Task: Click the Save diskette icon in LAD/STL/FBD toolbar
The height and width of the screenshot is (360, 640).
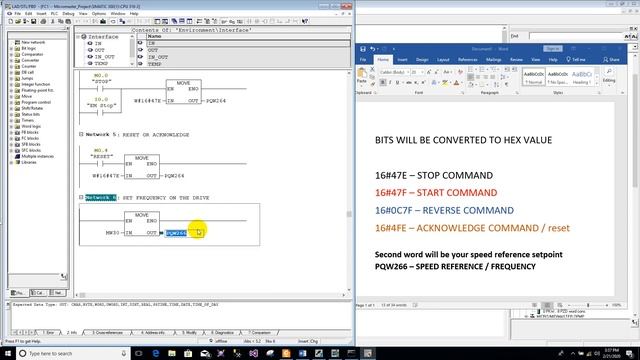Action: click(x=34, y=21)
